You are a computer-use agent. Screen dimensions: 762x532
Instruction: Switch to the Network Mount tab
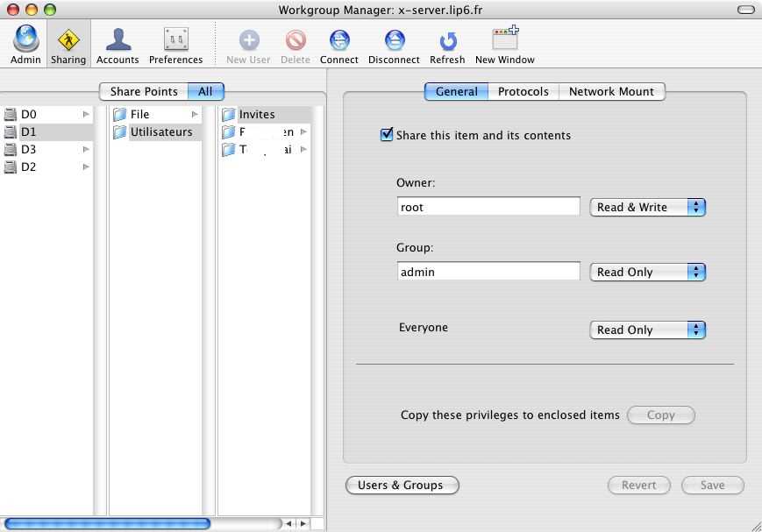pos(611,91)
